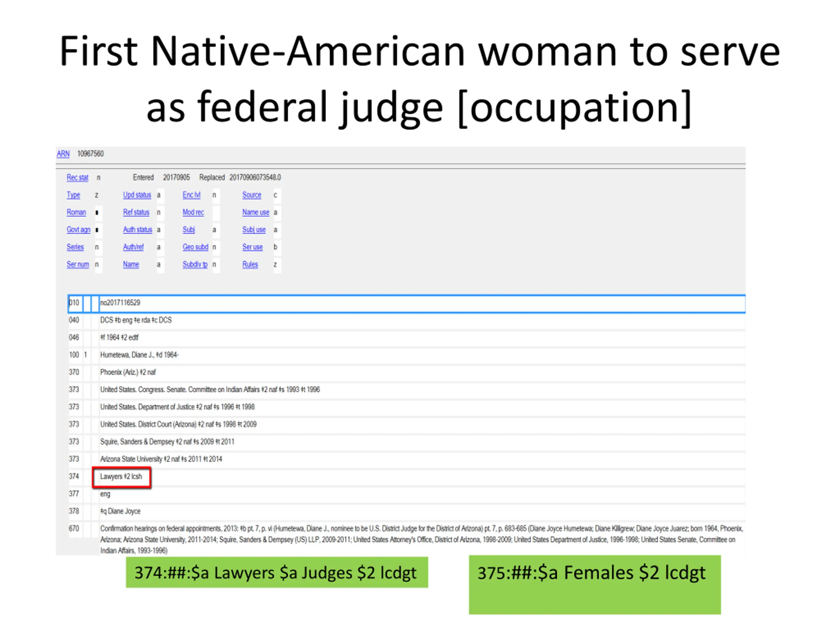Screen dimensions: 840x630
Task: Click the Rules value box 'z'
Action: [x=277, y=265]
